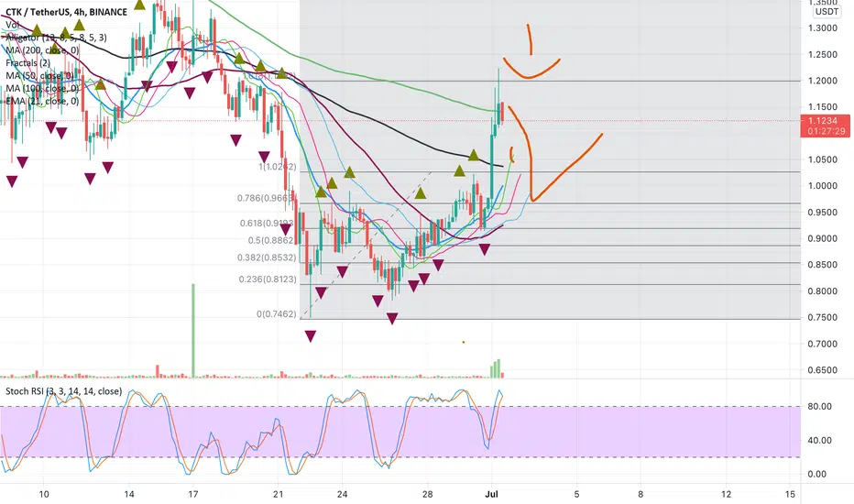Viewport: 854px width, 504px height.
Task: Click the 0.8500 price axis label
Action: [823, 265]
